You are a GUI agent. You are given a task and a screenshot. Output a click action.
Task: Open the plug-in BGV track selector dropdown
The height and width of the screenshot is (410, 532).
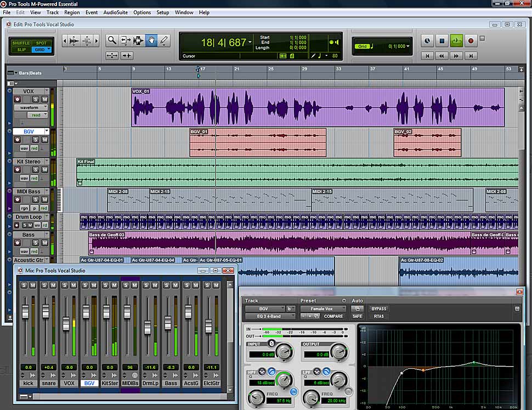point(265,309)
